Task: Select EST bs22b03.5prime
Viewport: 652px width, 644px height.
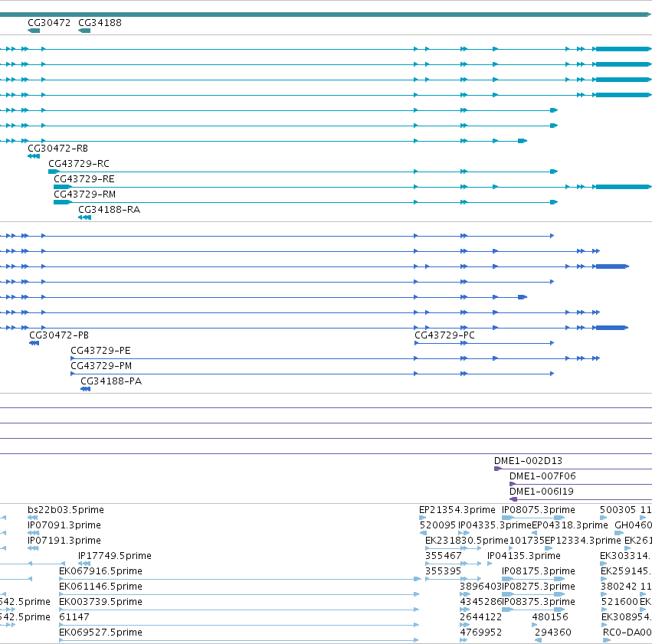Action: tap(66, 510)
